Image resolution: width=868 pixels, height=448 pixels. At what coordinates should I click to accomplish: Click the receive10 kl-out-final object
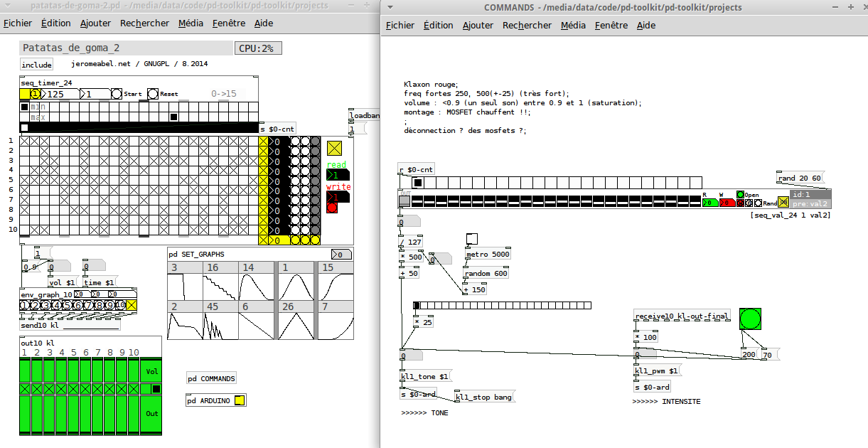pyautogui.click(x=682, y=316)
